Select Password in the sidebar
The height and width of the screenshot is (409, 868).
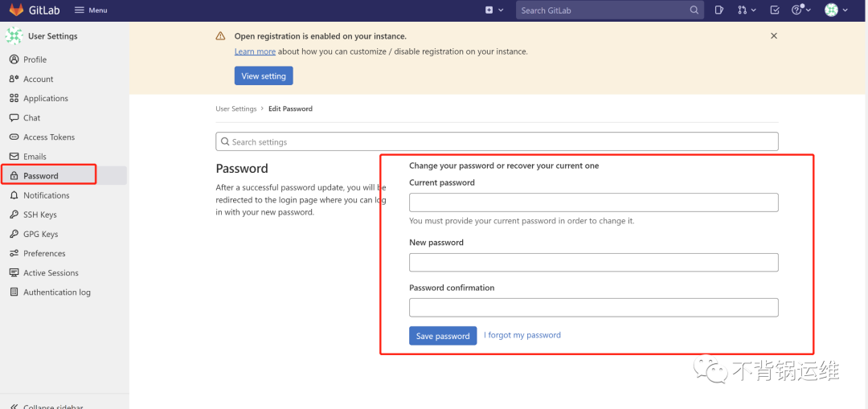63,176
